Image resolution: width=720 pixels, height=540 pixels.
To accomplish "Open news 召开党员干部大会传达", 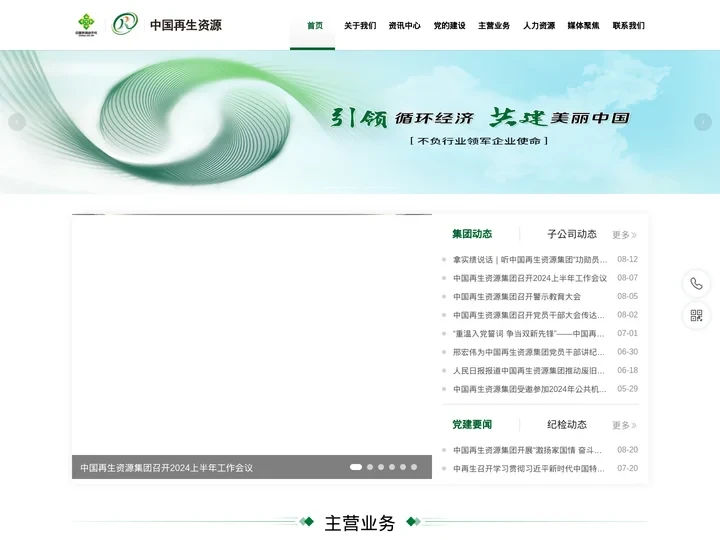I will [x=529, y=315].
